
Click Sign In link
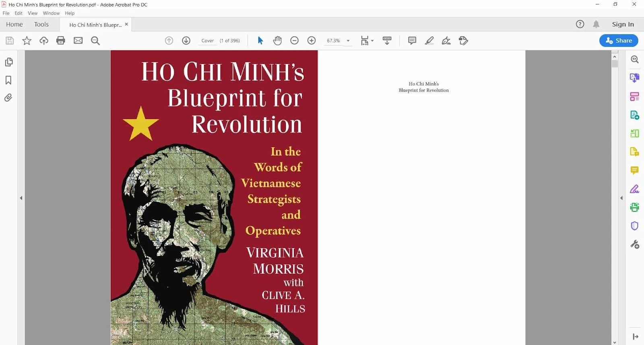click(623, 25)
